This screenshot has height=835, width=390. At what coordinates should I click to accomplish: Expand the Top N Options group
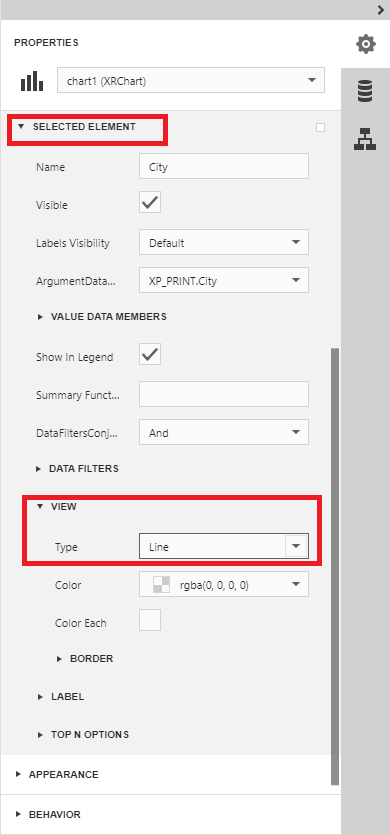coord(83,734)
